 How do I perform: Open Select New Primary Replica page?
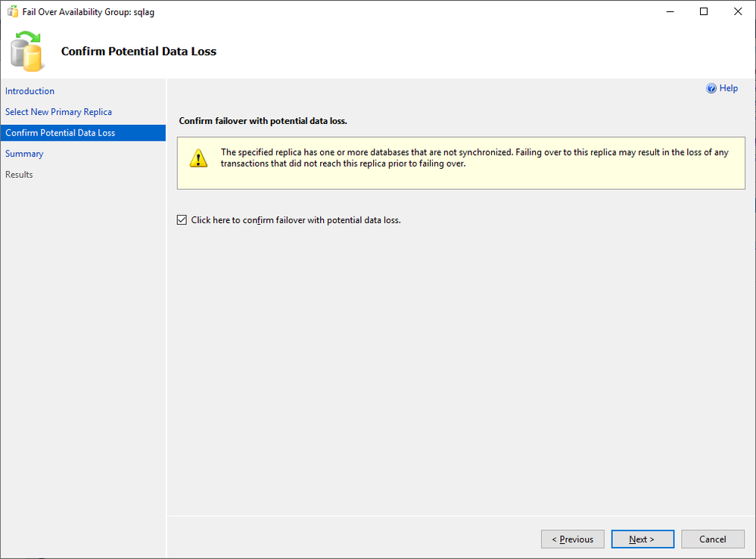pyautogui.click(x=58, y=112)
